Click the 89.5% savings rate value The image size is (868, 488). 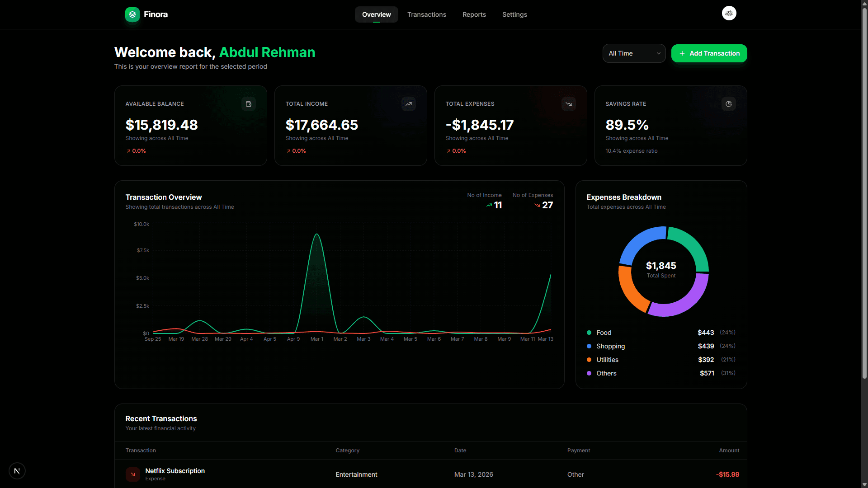[x=627, y=125]
